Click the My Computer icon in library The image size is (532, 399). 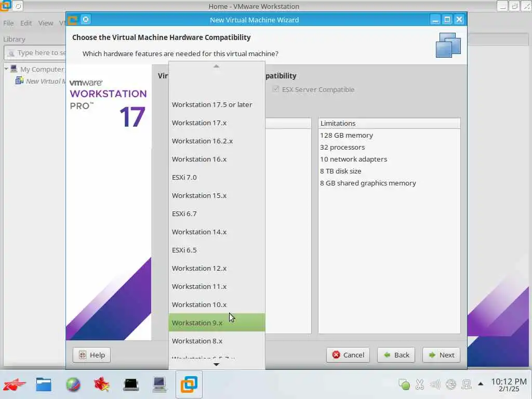point(14,69)
